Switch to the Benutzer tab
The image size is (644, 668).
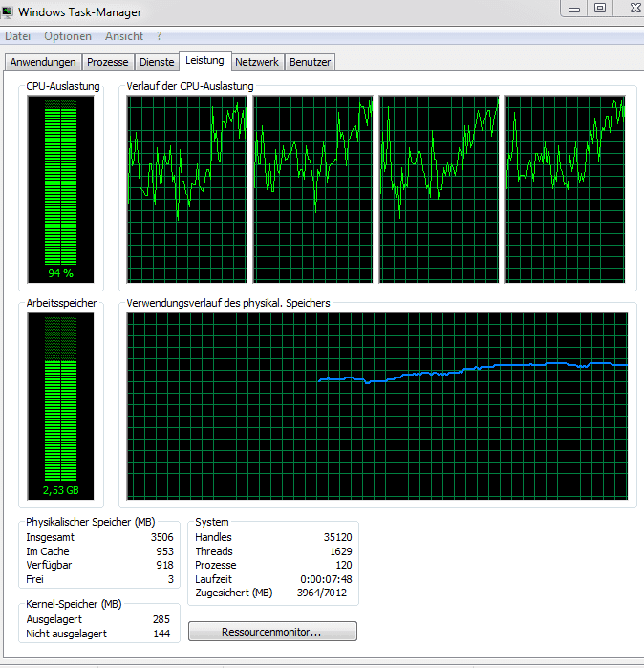pyautogui.click(x=311, y=62)
